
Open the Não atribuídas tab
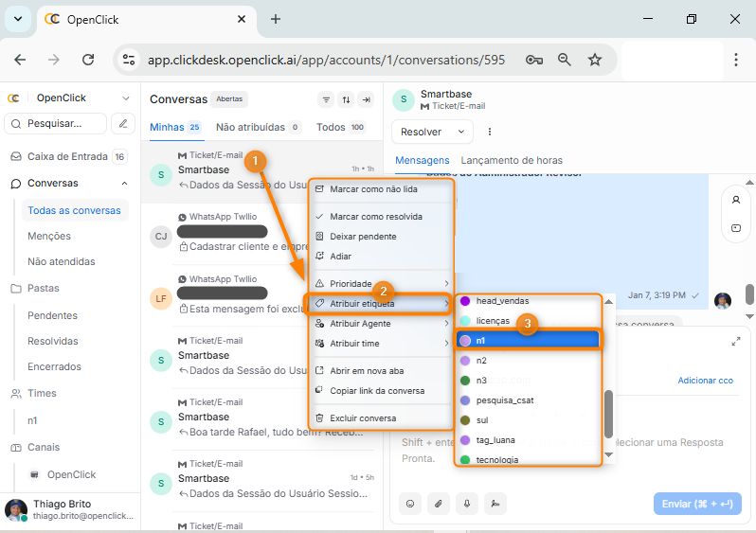(x=250, y=127)
